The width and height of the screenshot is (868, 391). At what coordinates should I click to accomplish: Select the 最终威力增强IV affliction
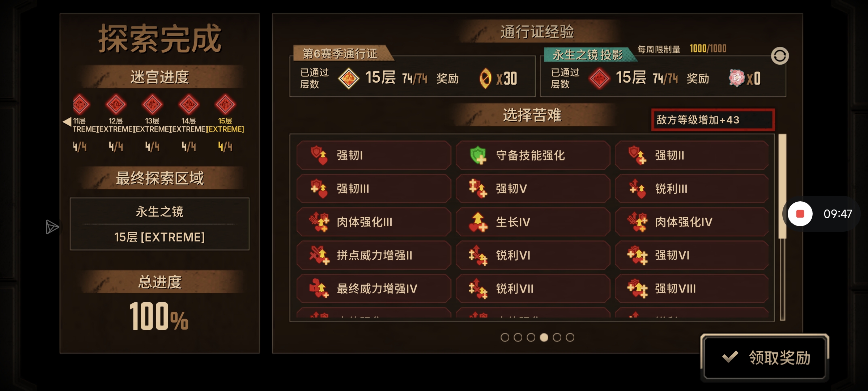(x=374, y=289)
